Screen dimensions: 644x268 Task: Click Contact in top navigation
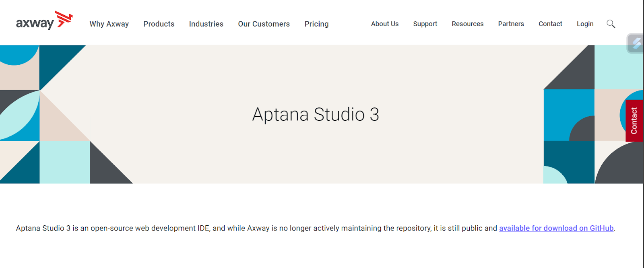[x=550, y=24]
